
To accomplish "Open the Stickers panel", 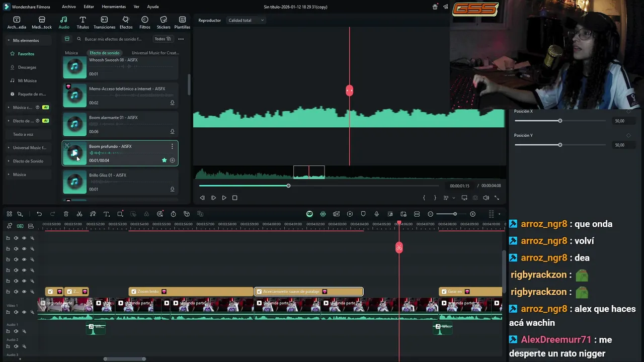I will pyautogui.click(x=164, y=23).
